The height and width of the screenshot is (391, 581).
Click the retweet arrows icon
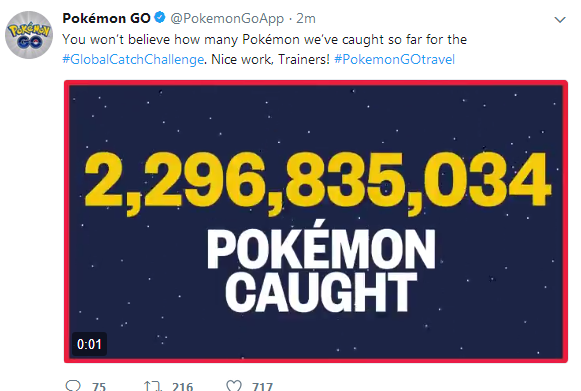point(153,386)
